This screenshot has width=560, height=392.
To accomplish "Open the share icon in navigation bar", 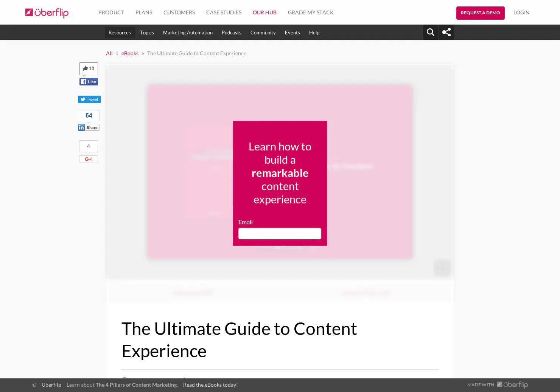I will [446, 32].
